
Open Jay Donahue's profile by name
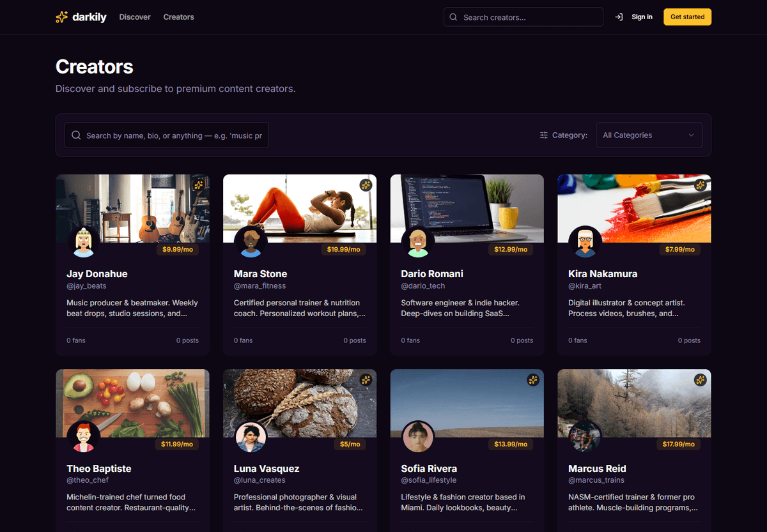(97, 274)
